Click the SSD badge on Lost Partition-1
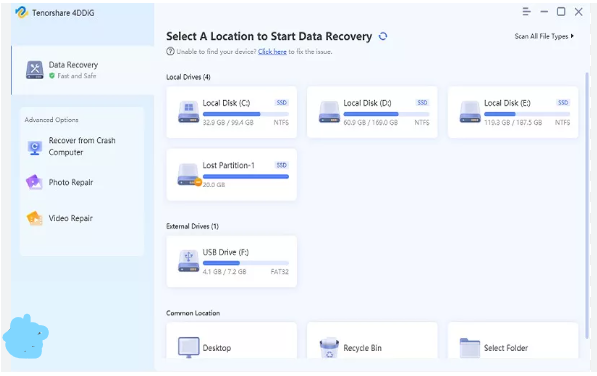Screen dimensions: 597x376 pyautogui.click(x=281, y=165)
